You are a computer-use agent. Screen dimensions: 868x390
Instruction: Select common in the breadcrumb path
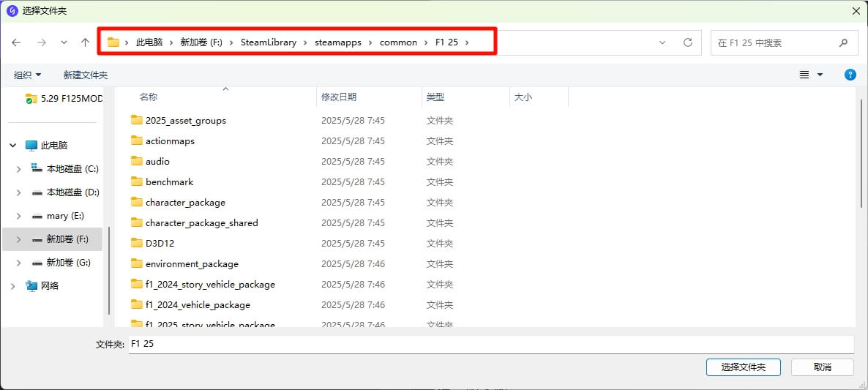(399, 42)
